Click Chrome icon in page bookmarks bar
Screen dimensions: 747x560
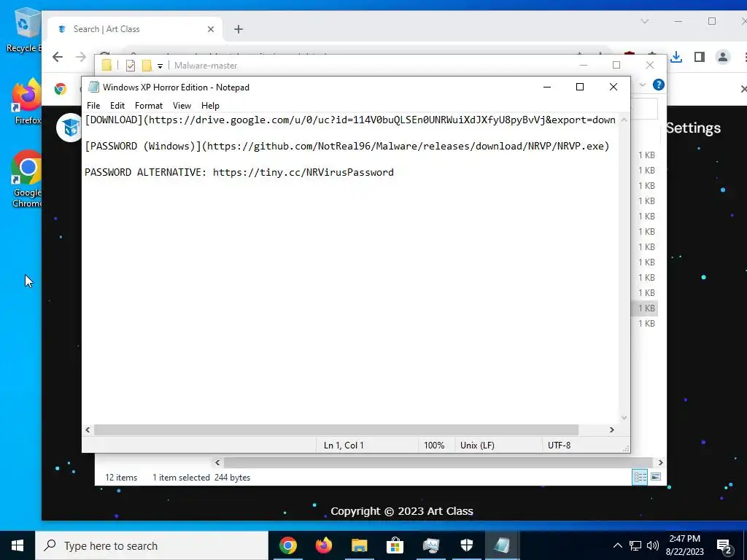click(61, 88)
